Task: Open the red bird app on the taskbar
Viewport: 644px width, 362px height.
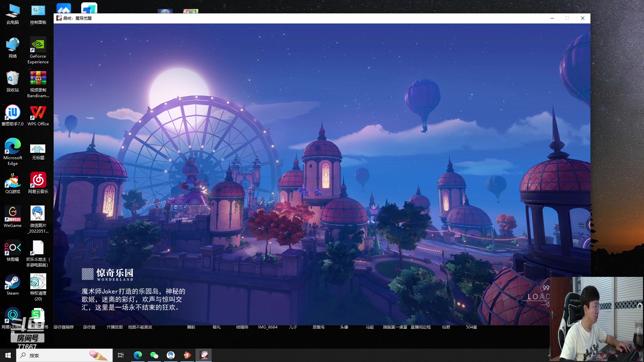Action: [187, 355]
